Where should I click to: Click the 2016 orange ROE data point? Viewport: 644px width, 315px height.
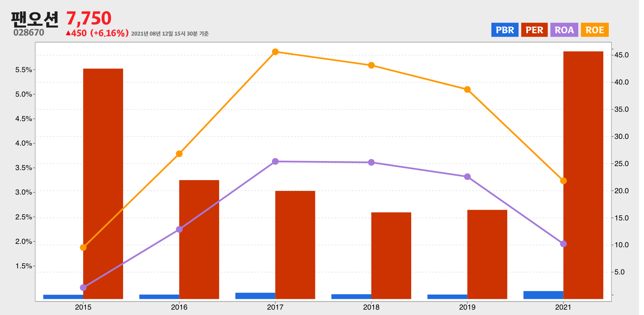(x=179, y=154)
